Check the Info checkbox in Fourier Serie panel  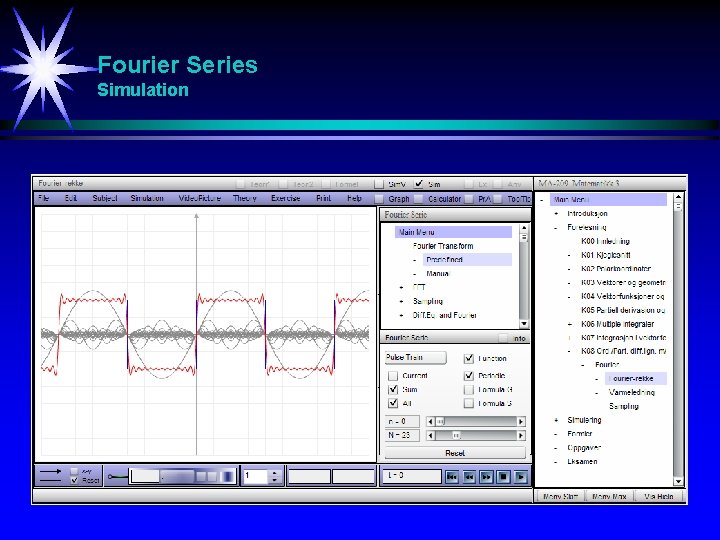(x=504, y=338)
